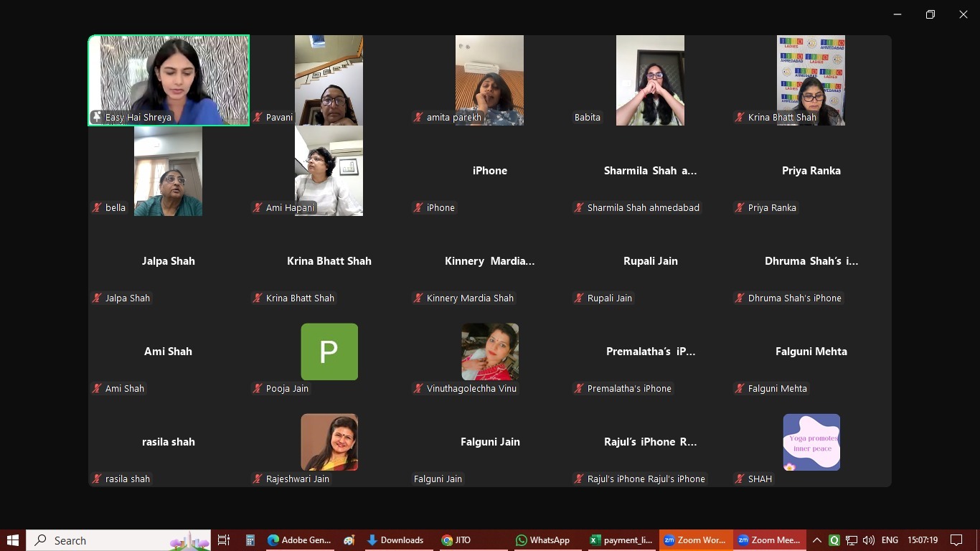Open the JITO Chrome window
Image resolution: width=980 pixels, height=551 pixels.
tap(456, 540)
